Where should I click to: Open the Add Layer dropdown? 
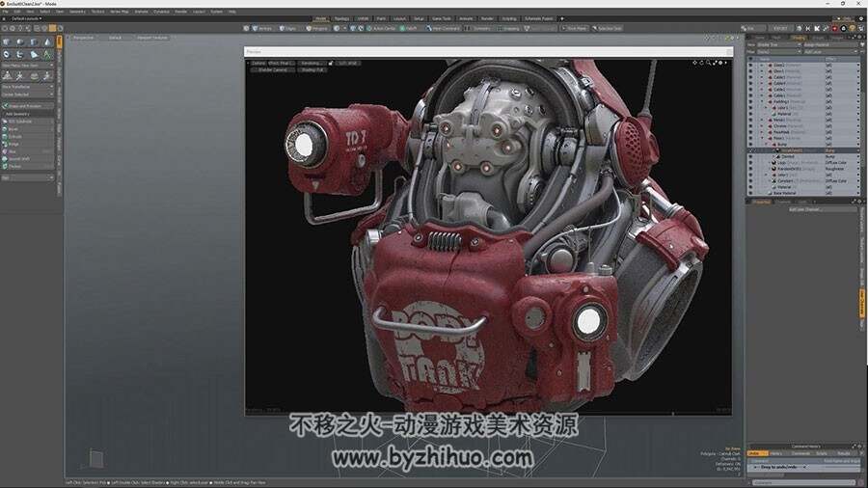tap(830, 52)
